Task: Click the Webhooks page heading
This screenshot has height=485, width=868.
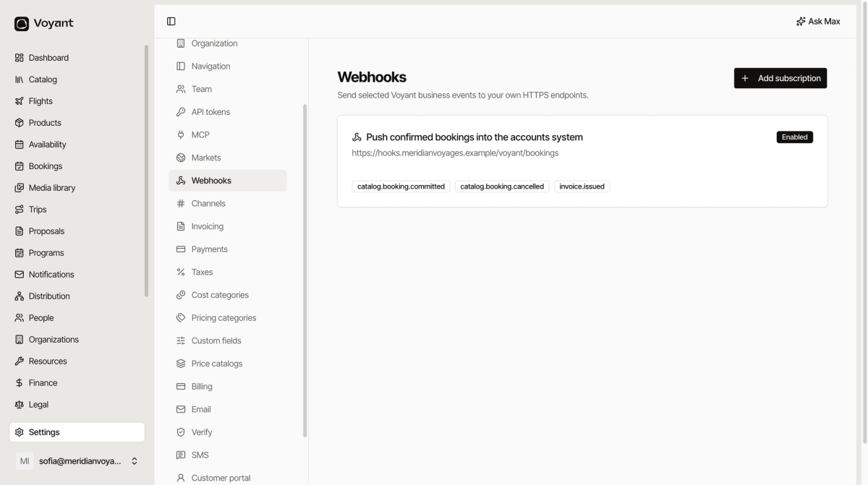Action: click(372, 77)
